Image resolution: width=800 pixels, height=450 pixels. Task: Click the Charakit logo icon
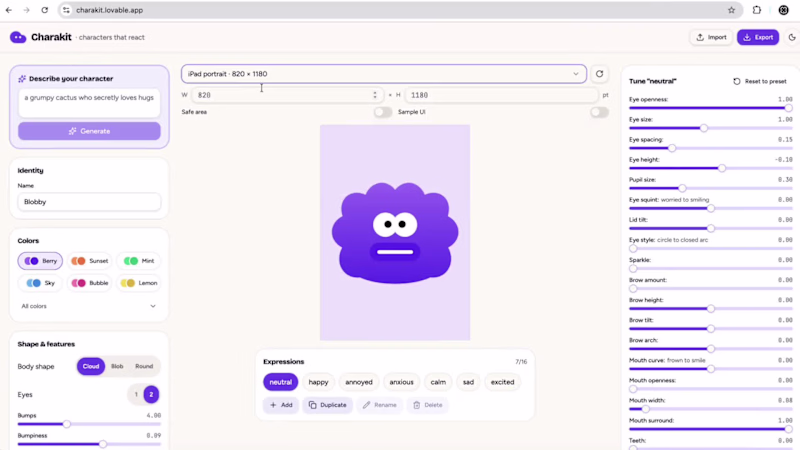click(18, 37)
